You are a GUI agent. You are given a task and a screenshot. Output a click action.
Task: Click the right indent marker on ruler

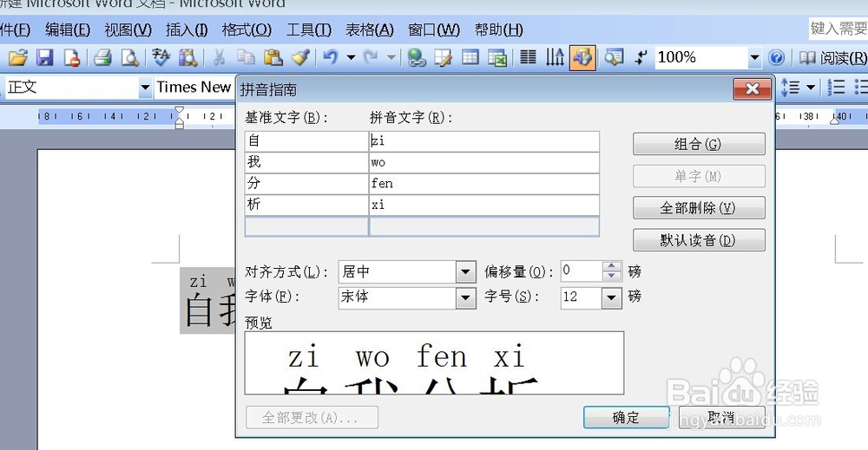[835, 119]
